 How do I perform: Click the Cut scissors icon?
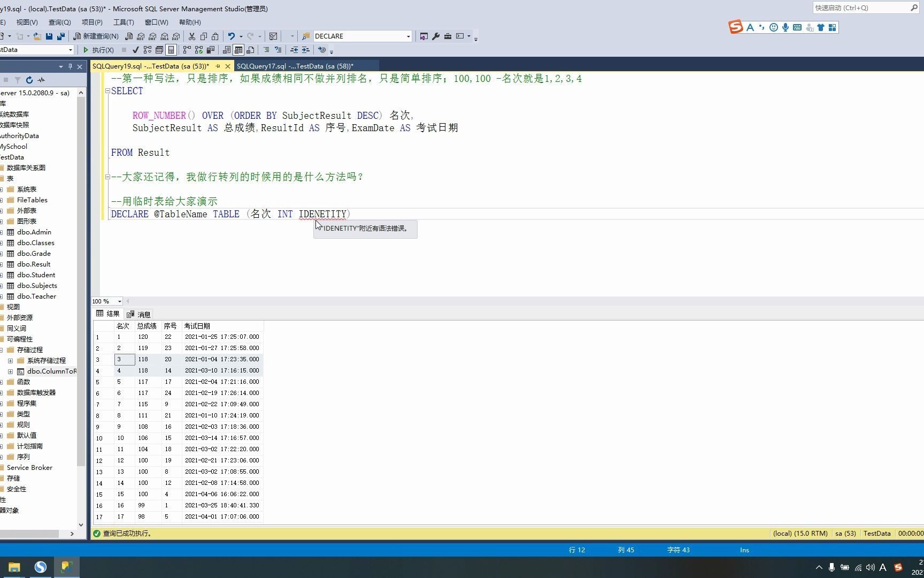(x=192, y=36)
